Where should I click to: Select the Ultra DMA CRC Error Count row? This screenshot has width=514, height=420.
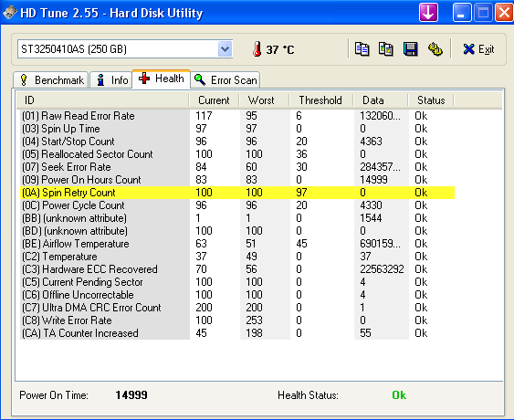237,308
